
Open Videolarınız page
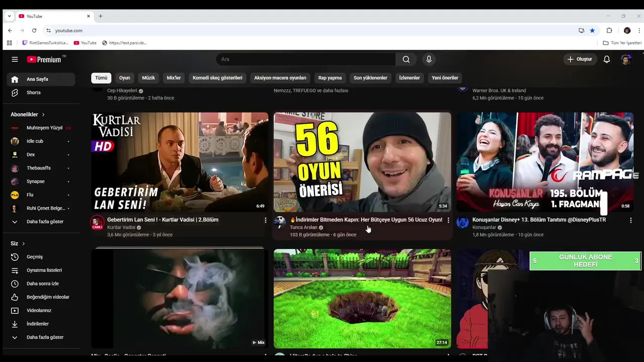(41, 310)
